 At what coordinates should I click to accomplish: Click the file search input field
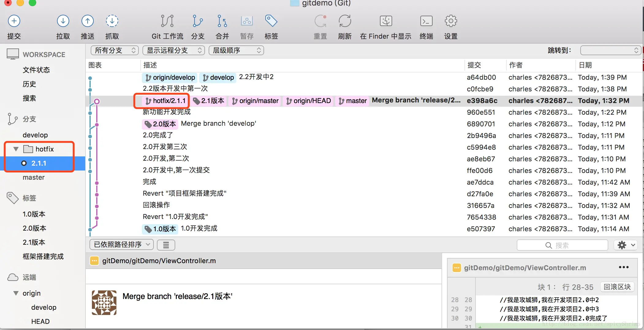point(562,245)
